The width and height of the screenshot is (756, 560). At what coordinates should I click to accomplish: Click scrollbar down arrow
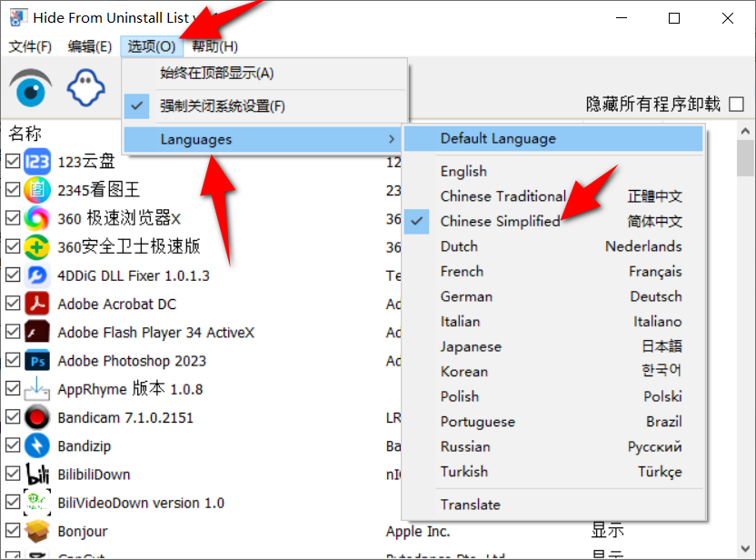pyautogui.click(x=745, y=549)
